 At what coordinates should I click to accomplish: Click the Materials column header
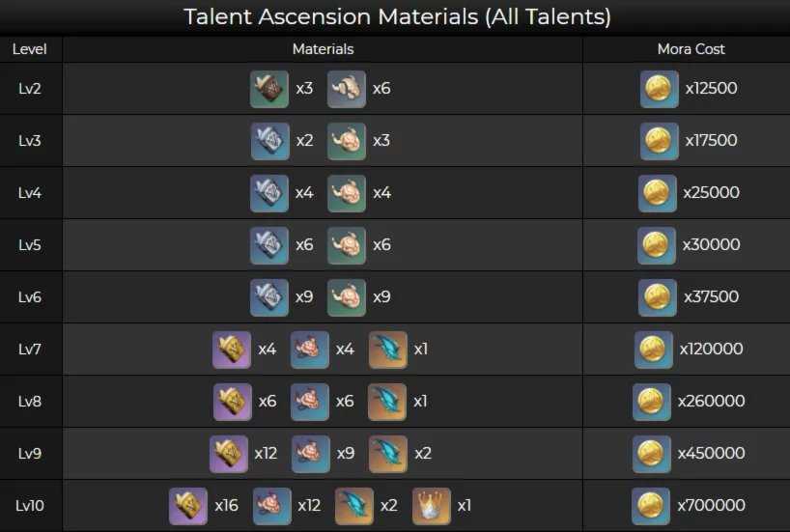323,49
